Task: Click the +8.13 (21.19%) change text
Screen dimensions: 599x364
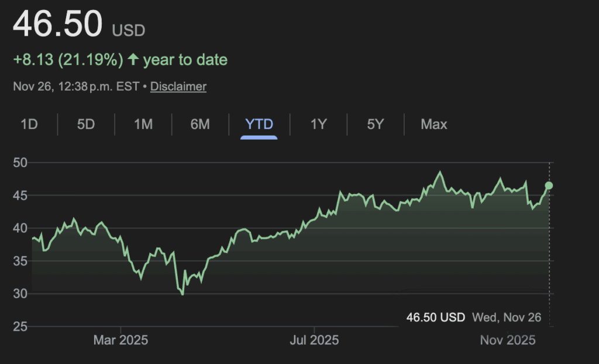Action: coord(68,60)
